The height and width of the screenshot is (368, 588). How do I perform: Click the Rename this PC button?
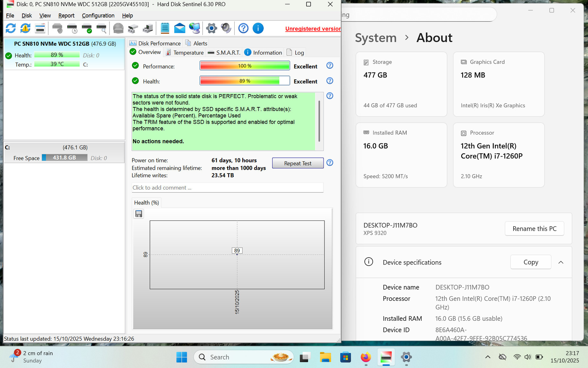[x=534, y=229]
